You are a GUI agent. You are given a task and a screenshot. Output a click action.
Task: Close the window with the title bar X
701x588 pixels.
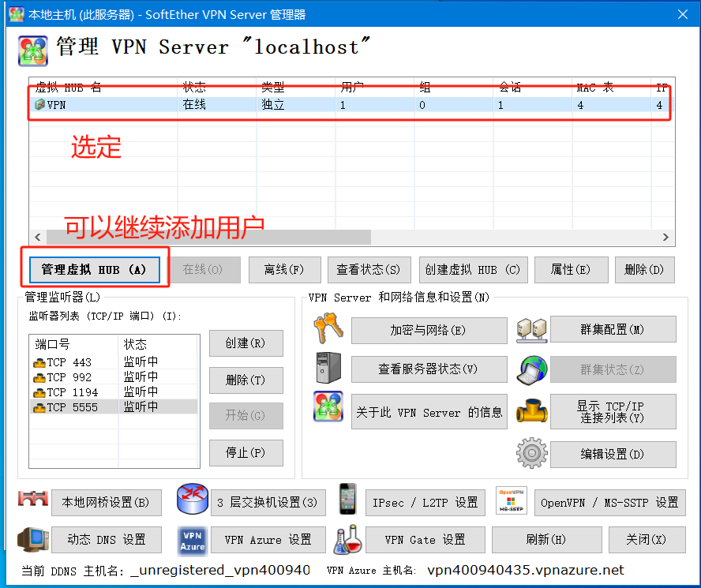[683, 14]
